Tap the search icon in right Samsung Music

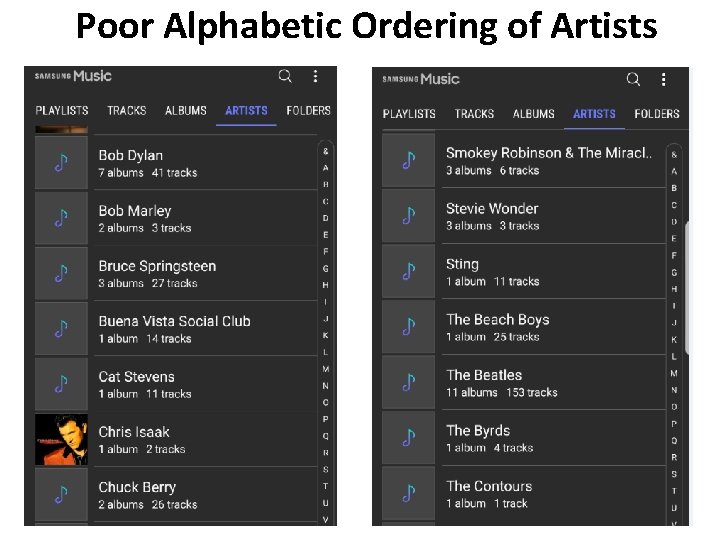[x=633, y=79]
